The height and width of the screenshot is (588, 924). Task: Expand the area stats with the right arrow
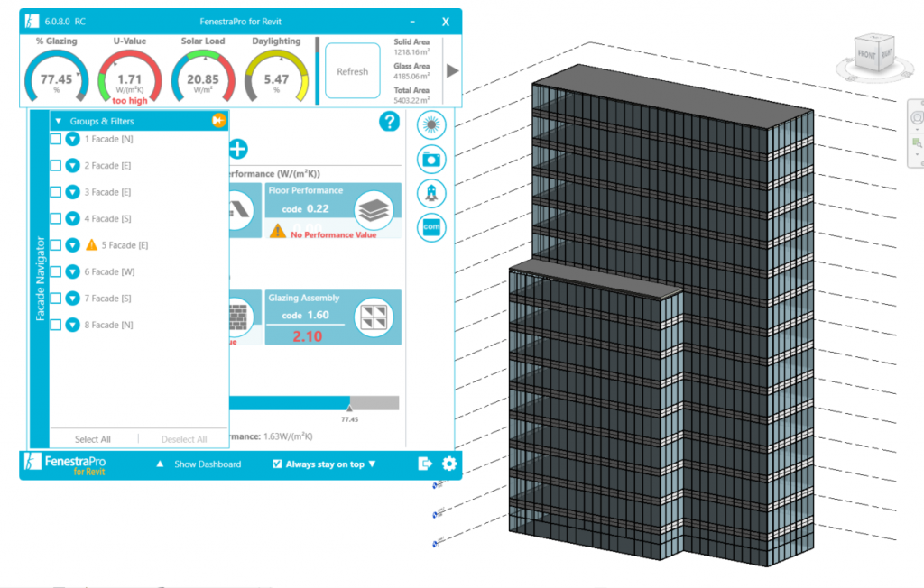tap(452, 70)
